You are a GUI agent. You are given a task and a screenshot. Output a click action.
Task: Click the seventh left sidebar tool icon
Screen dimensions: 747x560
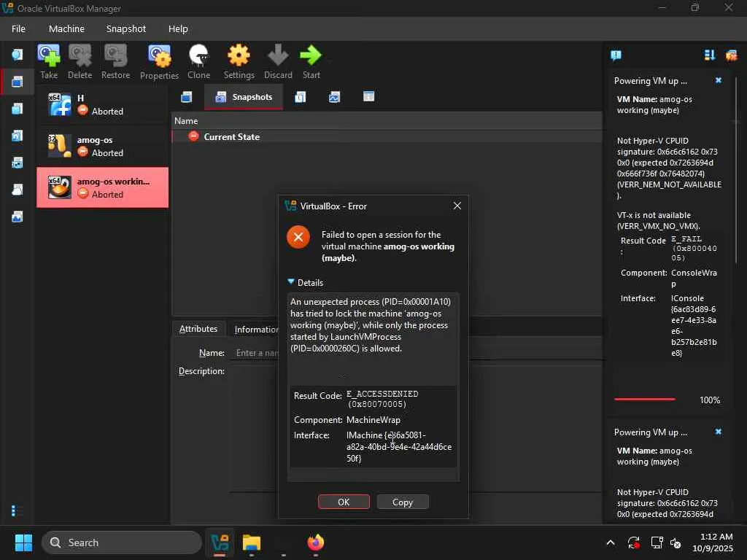[x=18, y=217]
